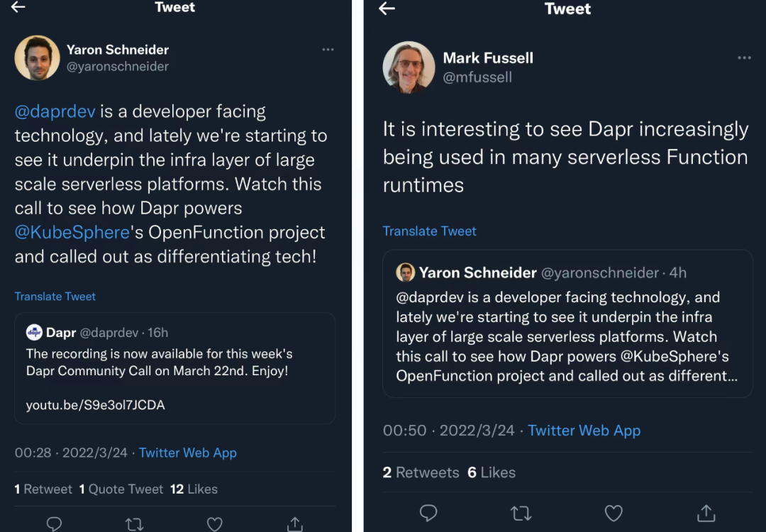Like Mark Fussell's tweet

pyautogui.click(x=614, y=513)
